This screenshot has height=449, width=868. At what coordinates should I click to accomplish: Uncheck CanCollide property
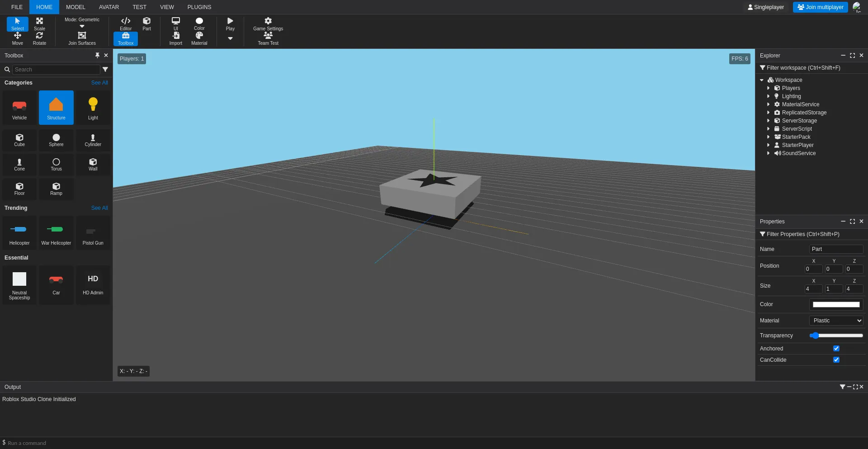[x=837, y=359]
